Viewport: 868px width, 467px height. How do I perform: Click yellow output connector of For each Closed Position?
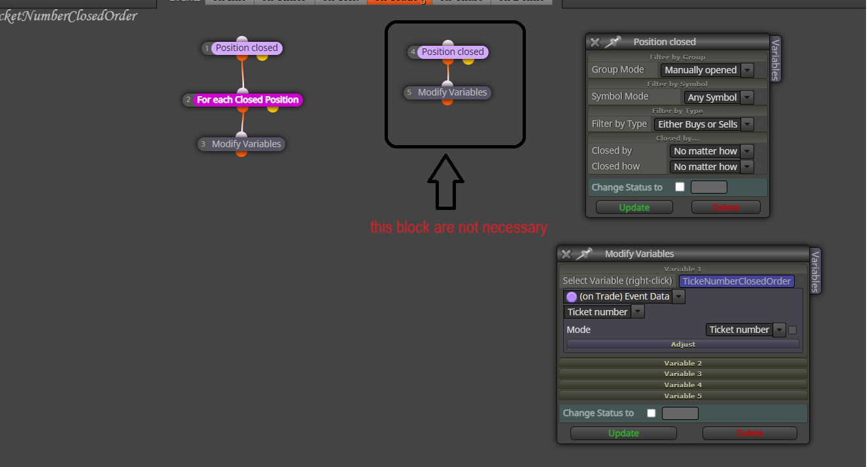pyautogui.click(x=273, y=108)
